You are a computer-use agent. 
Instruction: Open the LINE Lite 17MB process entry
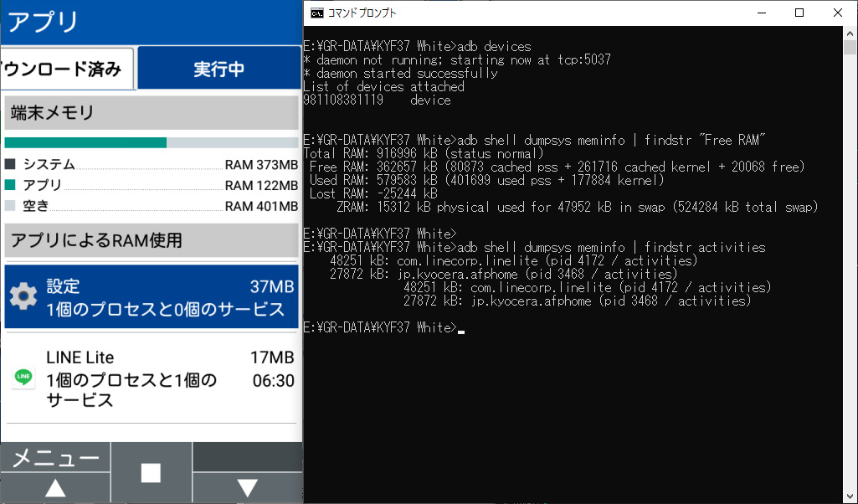(167, 378)
